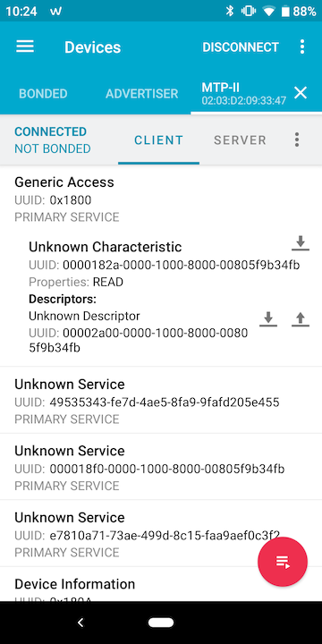Open the top bar overflow menu
This screenshot has height=644, width=322.
point(302,47)
